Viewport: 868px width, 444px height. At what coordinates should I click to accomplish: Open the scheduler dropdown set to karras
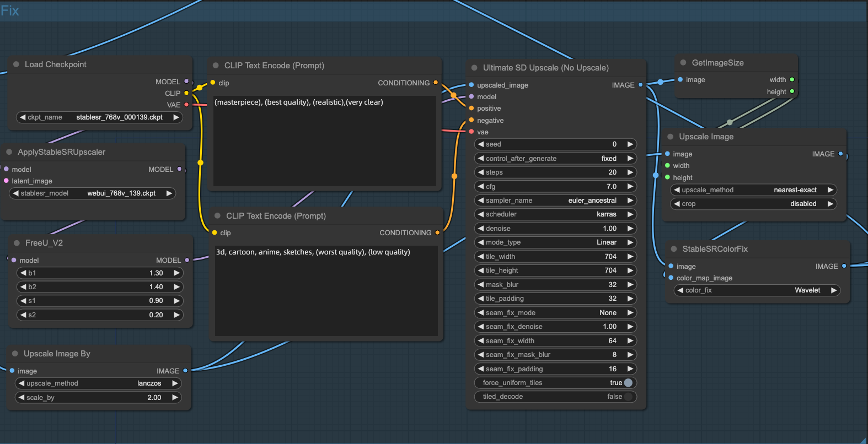(555, 214)
